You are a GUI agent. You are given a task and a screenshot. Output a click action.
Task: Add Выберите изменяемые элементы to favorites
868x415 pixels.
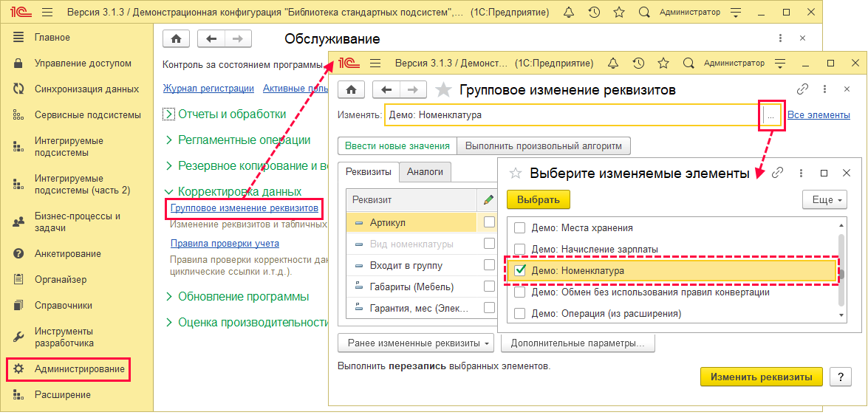pos(516,174)
